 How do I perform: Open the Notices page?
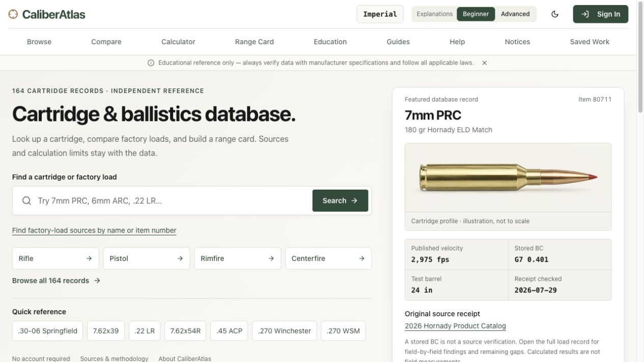(517, 42)
